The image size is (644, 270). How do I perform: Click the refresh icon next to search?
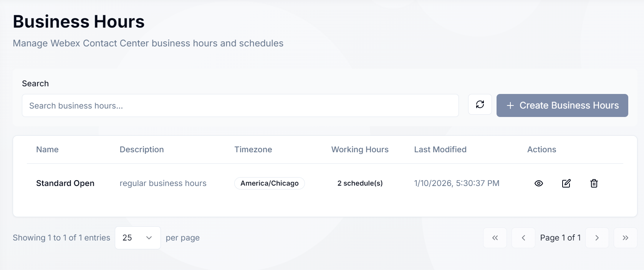coord(480,104)
